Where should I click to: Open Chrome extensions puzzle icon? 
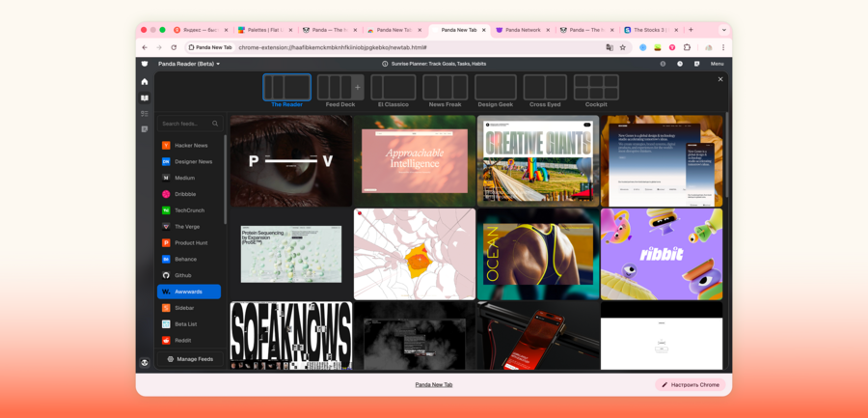pos(687,47)
